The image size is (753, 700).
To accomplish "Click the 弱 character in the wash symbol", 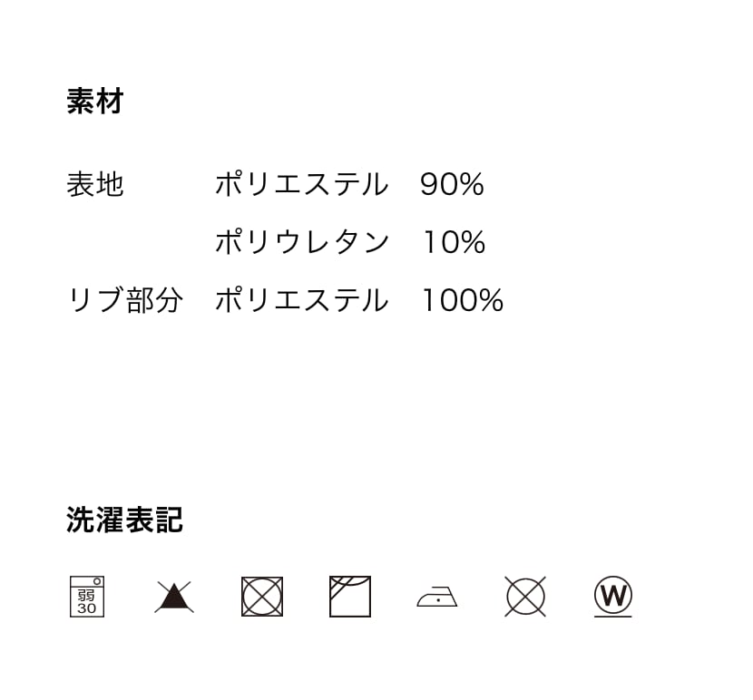I will point(86,596).
